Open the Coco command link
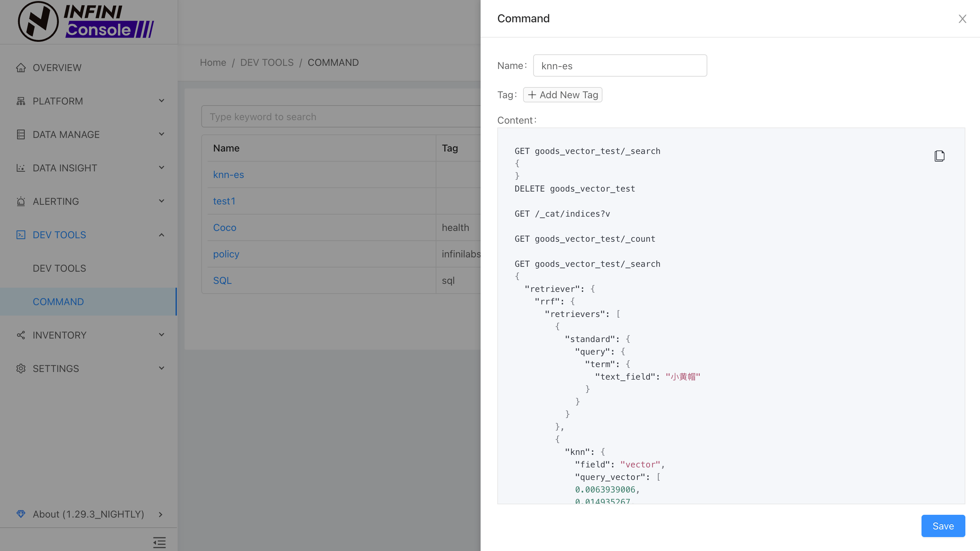Viewport: 980px width, 551px height. 225,227
